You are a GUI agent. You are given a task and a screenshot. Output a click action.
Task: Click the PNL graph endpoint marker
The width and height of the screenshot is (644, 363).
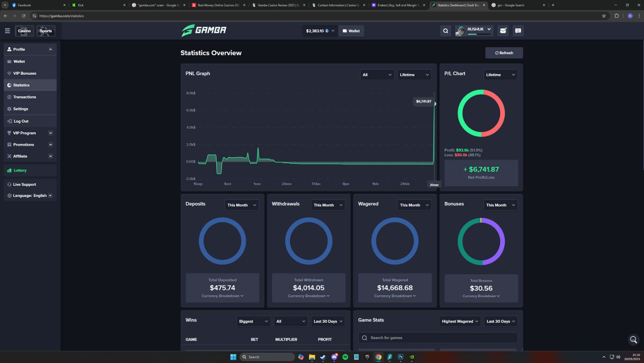click(x=434, y=104)
